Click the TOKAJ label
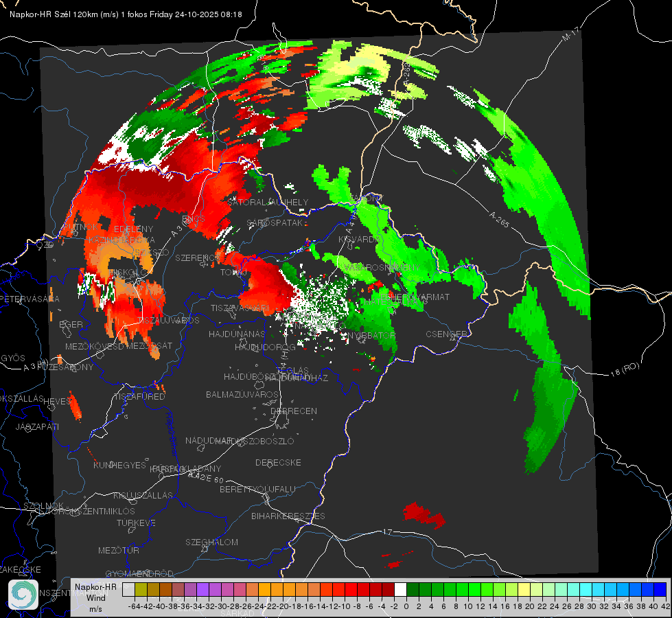The image size is (672, 618). coord(233,273)
